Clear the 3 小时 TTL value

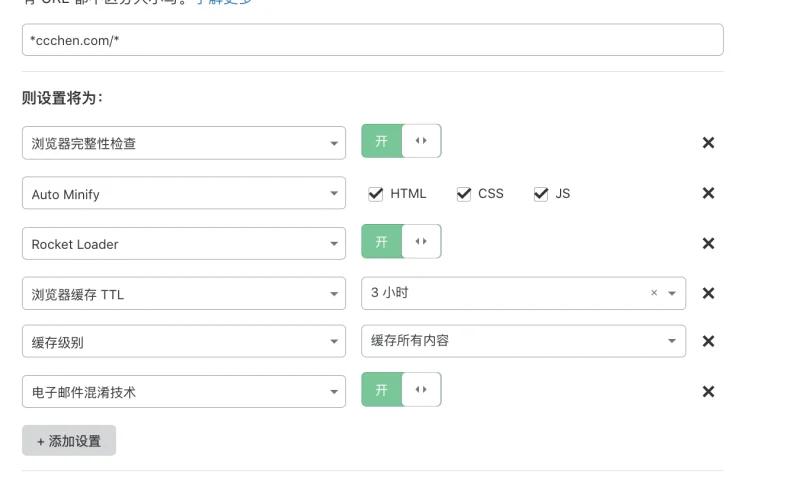[654, 293]
